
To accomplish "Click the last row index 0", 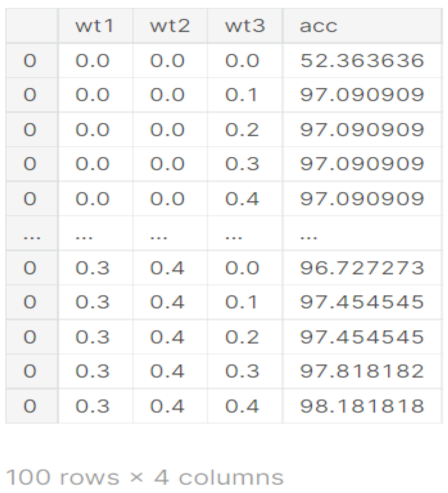I will (x=30, y=406).
